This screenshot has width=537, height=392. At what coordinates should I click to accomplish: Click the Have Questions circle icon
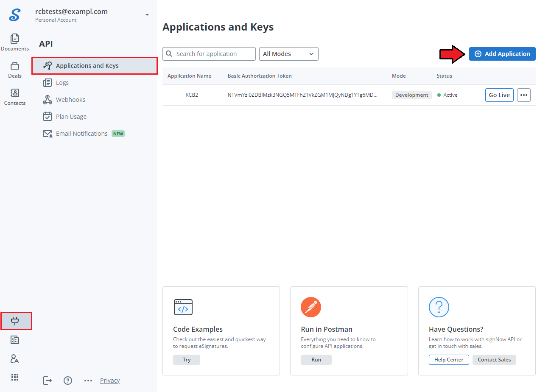[x=439, y=307]
